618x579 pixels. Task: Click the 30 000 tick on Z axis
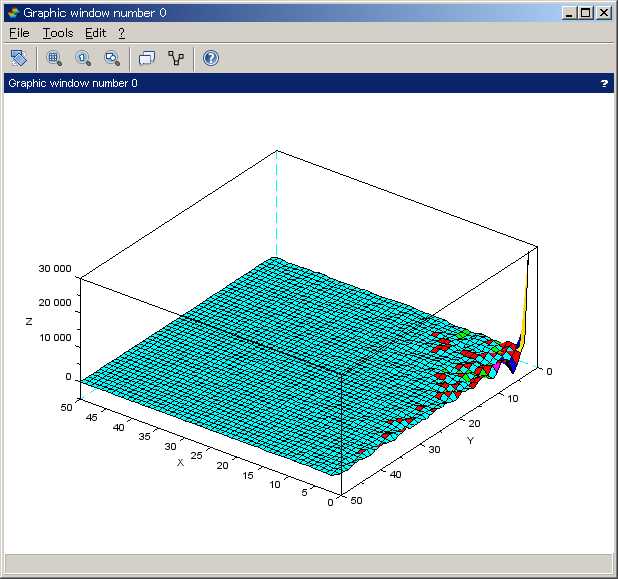(x=55, y=269)
